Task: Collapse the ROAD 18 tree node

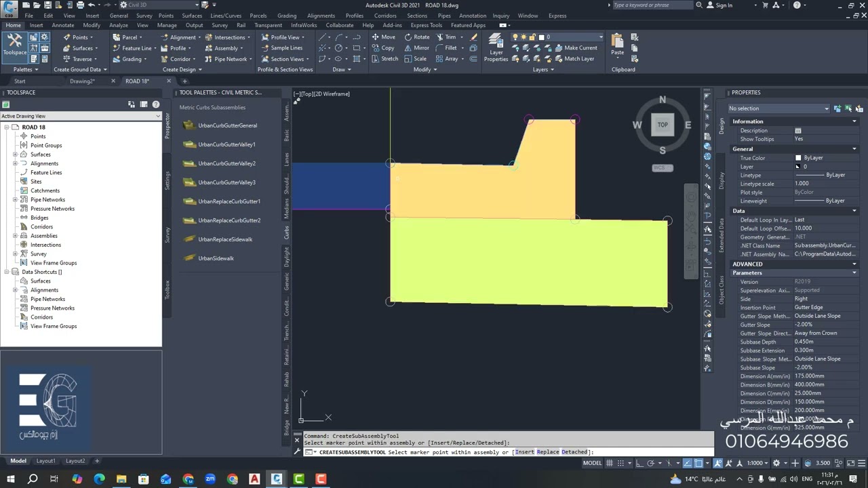Action: point(7,127)
